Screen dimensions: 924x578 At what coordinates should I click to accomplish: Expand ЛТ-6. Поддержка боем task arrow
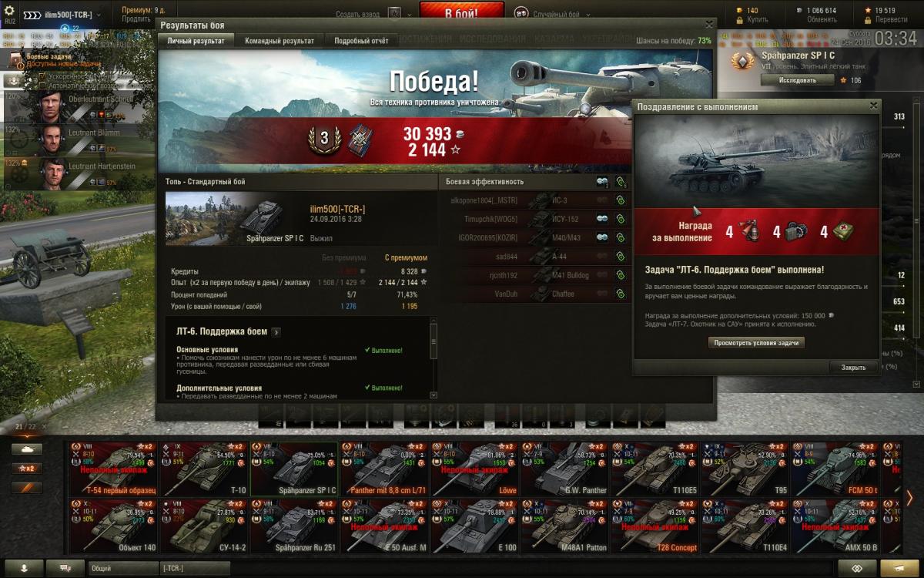point(276,332)
